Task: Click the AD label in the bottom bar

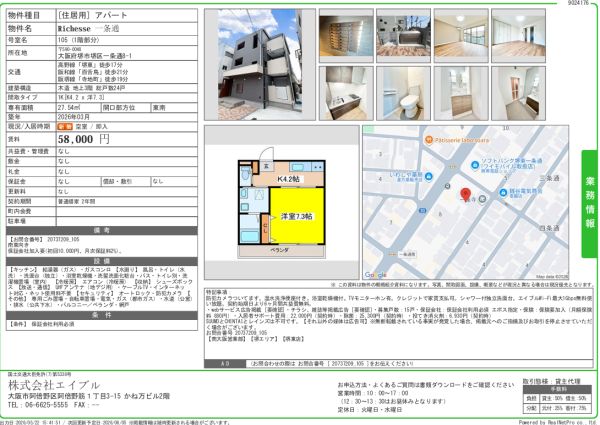Action: point(225,363)
